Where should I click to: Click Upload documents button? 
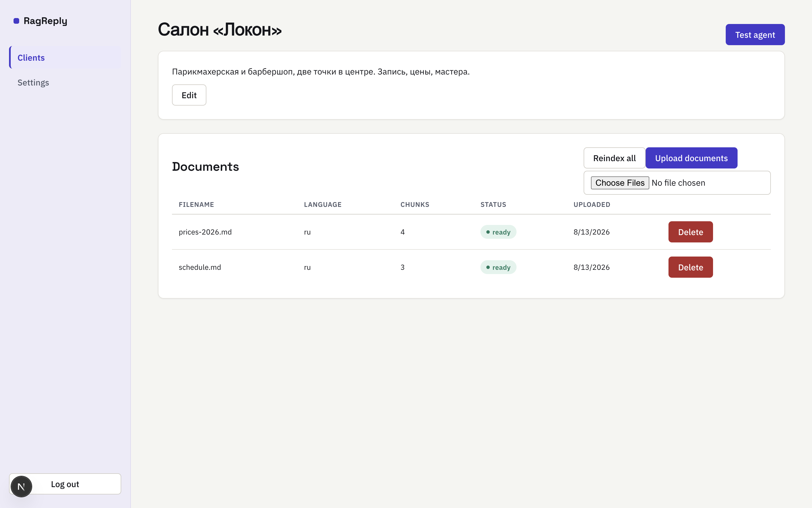coord(691,158)
